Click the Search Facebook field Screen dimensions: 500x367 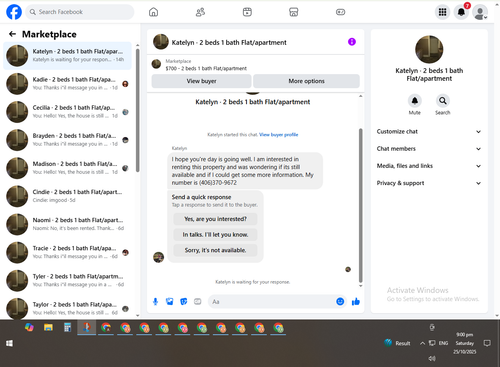[80, 12]
